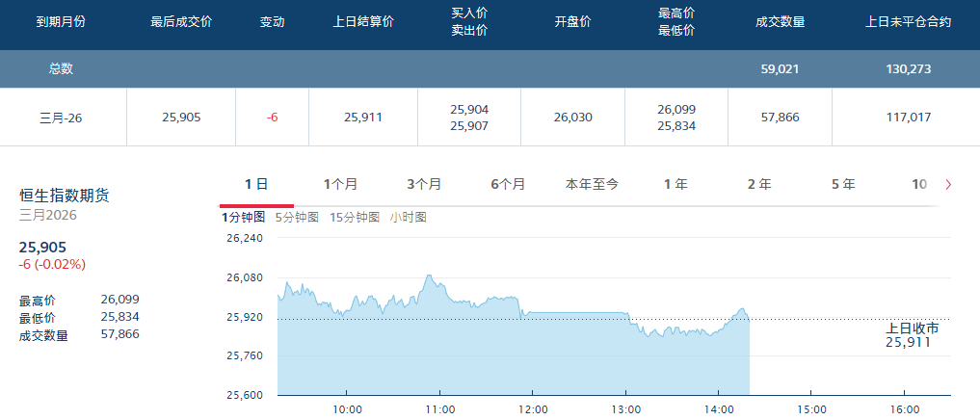Click the 最后成交价 column header
This screenshot has width=980, height=420.
[x=181, y=22]
